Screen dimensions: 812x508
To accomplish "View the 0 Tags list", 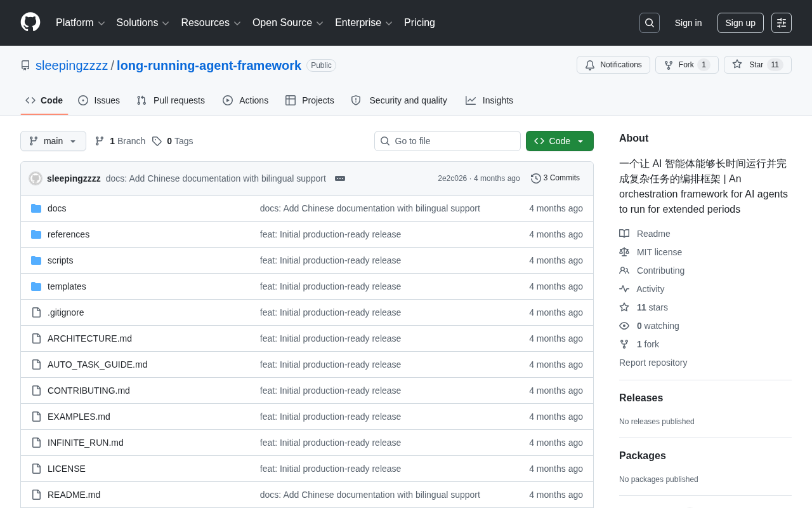I will (x=173, y=141).
